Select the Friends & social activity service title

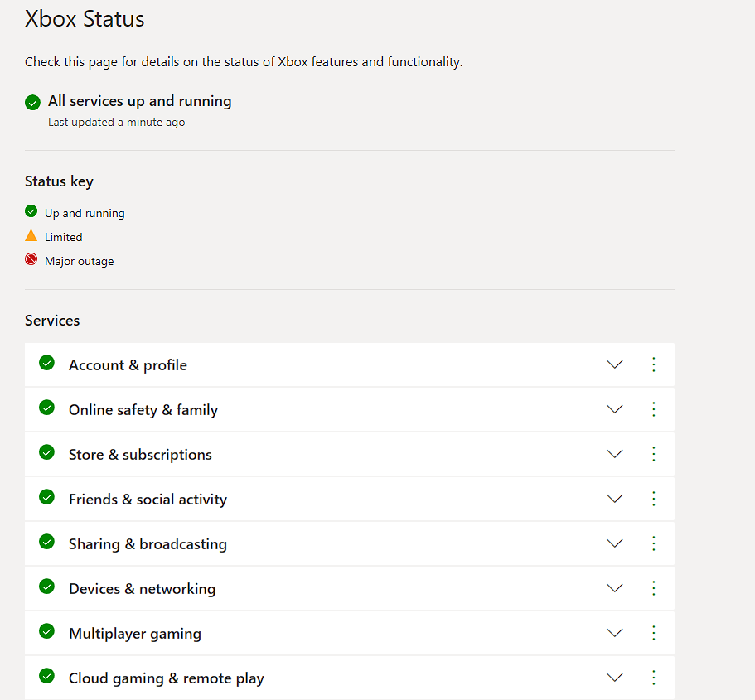click(148, 500)
